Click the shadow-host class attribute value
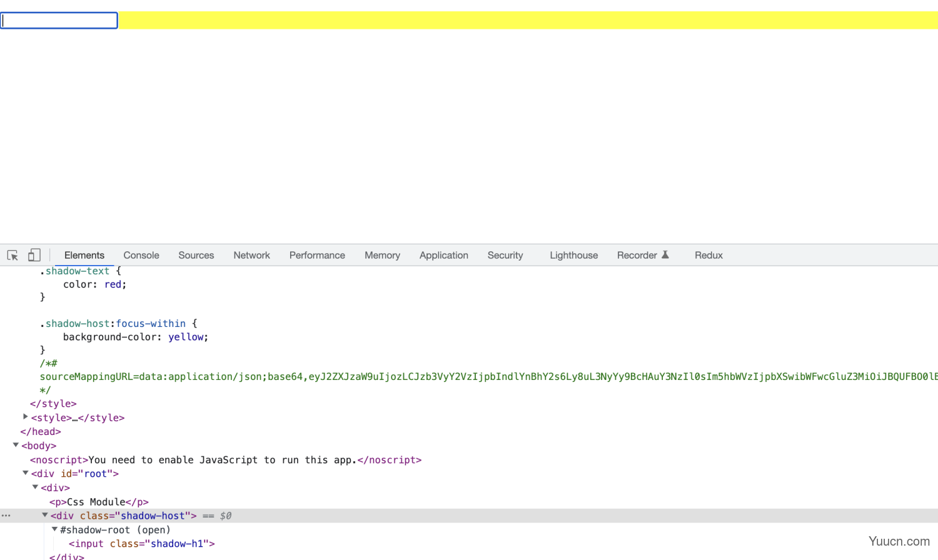The image size is (938, 560). pos(153,516)
